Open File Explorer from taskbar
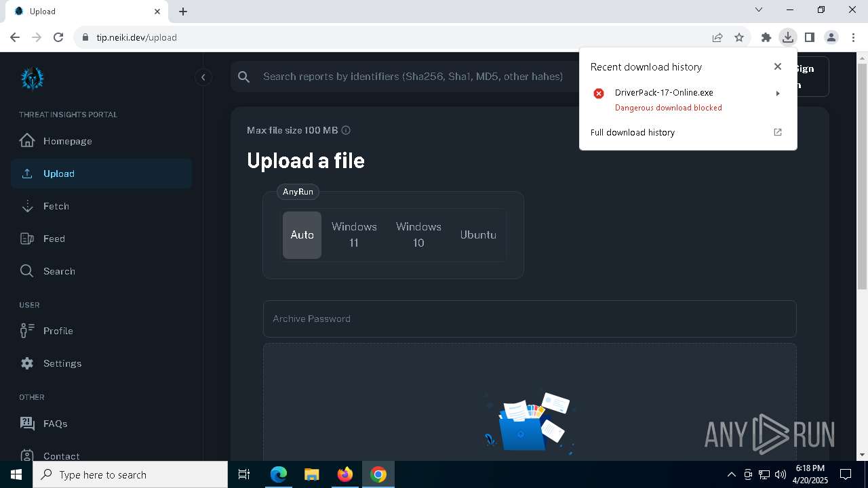868x488 pixels. [311, 474]
